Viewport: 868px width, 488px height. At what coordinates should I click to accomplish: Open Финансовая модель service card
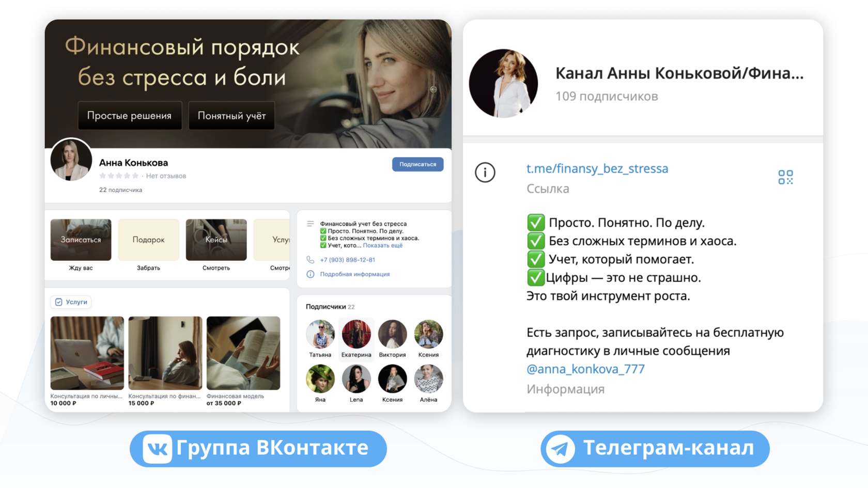pyautogui.click(x=243, y=361)
